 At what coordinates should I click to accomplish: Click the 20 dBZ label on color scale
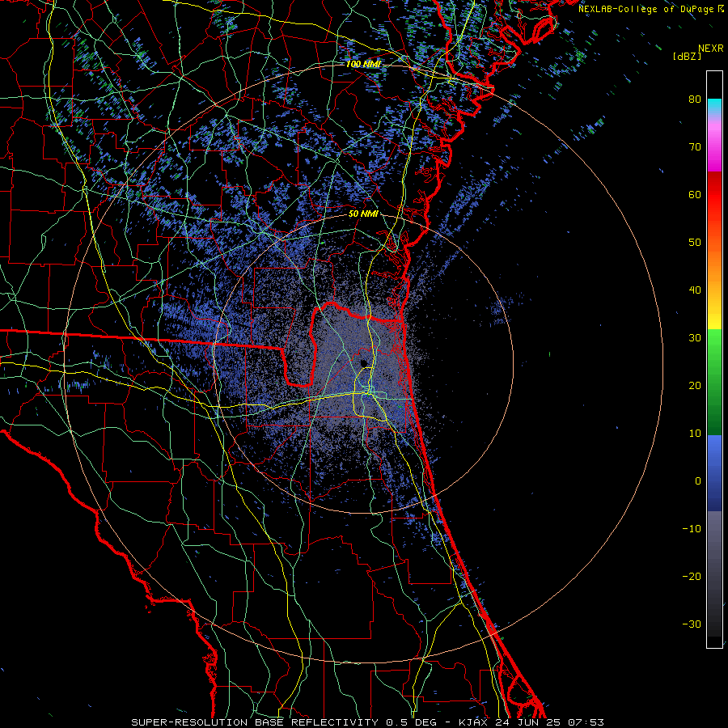point(695,386)
